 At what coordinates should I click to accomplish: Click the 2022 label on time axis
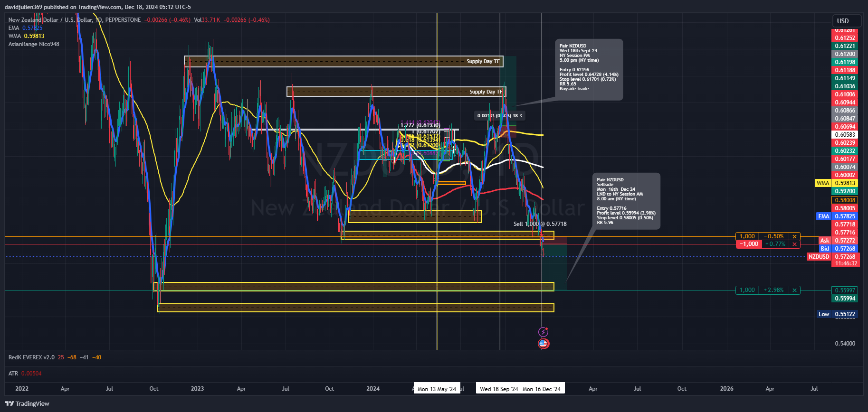tap(22, 389)
